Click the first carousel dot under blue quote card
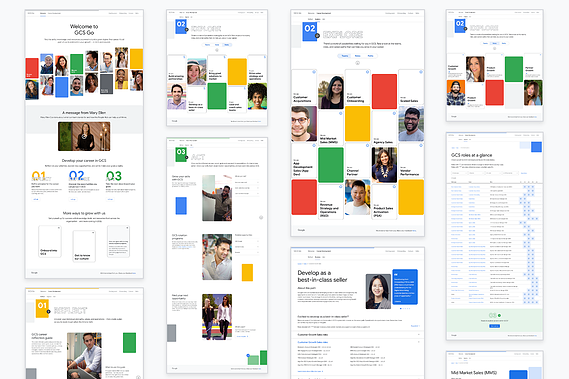Screen dimensions: 569x379 (x=401, y=308)
